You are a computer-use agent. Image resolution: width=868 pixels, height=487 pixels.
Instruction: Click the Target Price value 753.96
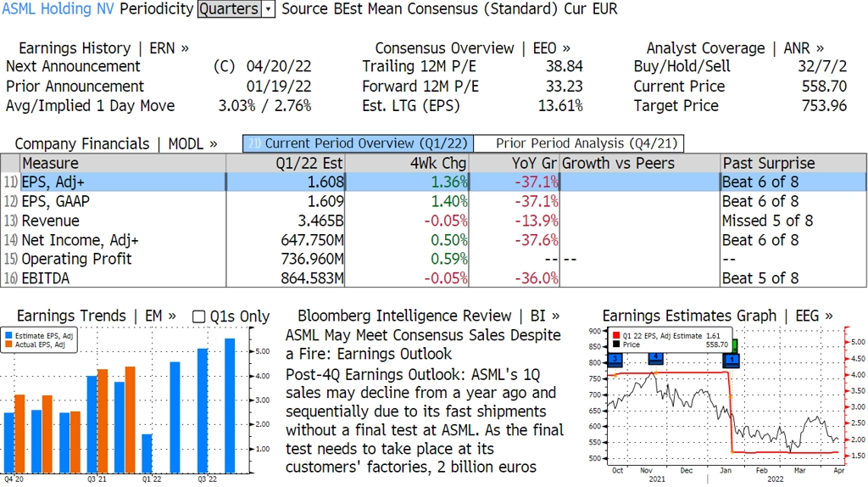click(x=824, y=106)
